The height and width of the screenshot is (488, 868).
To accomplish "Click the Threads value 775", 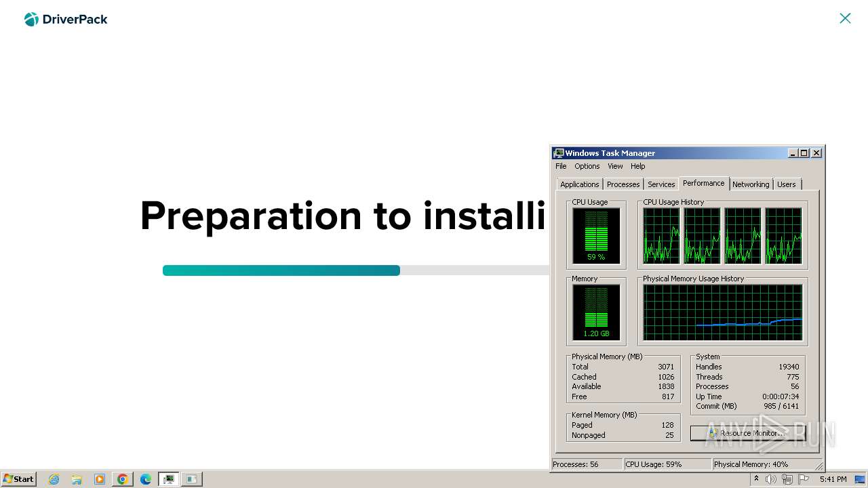I will tap(793, 377).
